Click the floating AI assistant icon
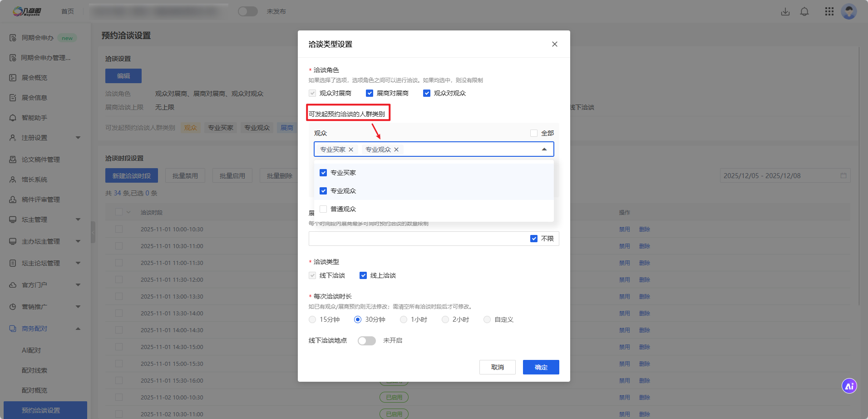 tap(849, 386)
